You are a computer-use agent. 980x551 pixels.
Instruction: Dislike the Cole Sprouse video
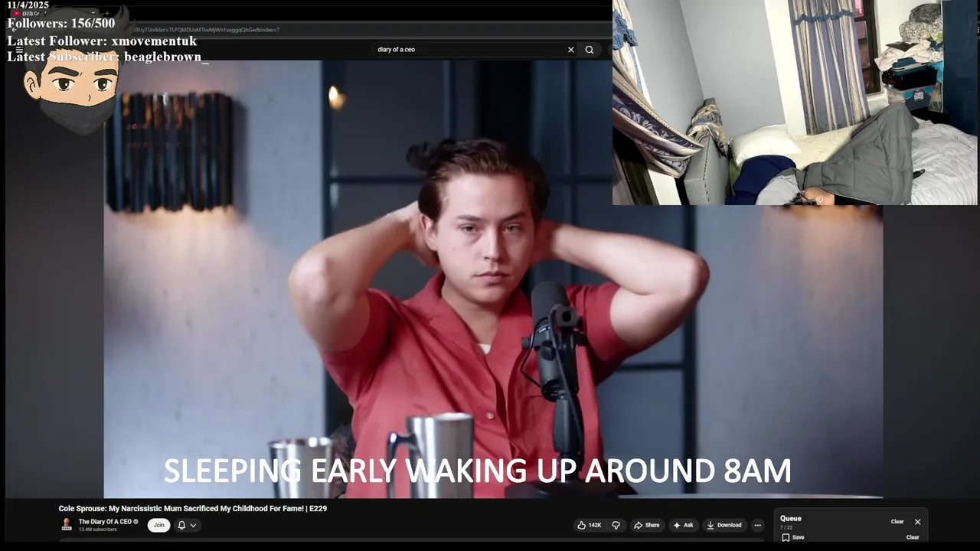[x=616, y=525]
